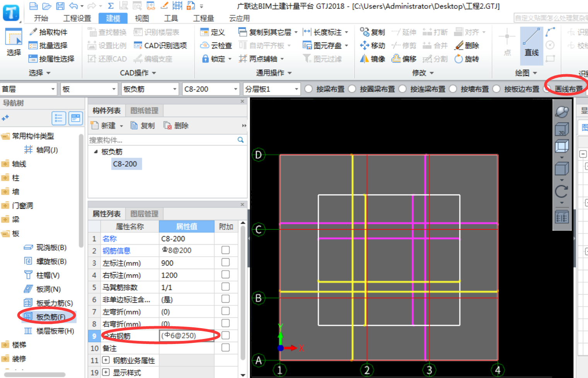Tick the 附加 checkbox for 钢筋信息

[225, 250]
